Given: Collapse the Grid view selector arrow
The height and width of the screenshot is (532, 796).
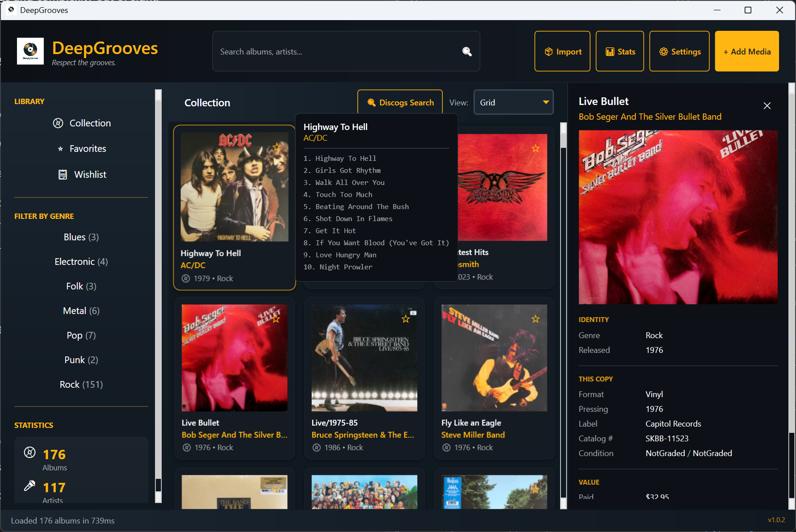Looking at the screenshot, I should tap(545, 102).
